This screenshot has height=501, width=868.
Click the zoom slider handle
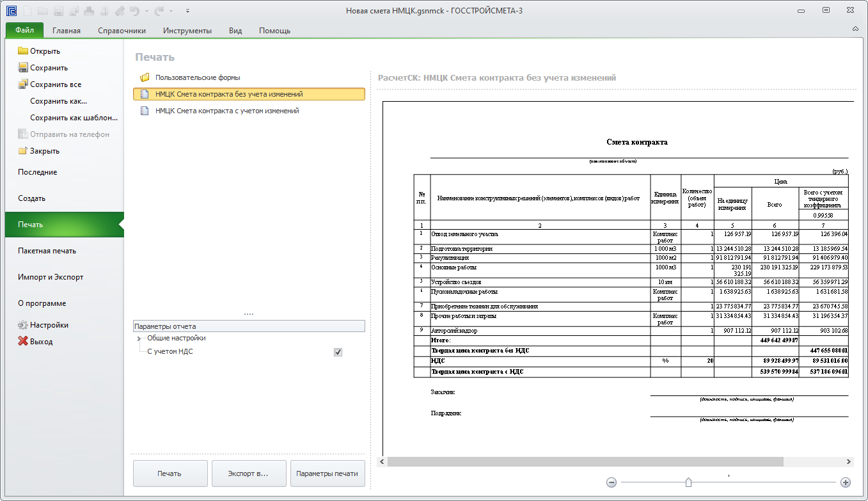pyautogui.click(x=688, y=482)
